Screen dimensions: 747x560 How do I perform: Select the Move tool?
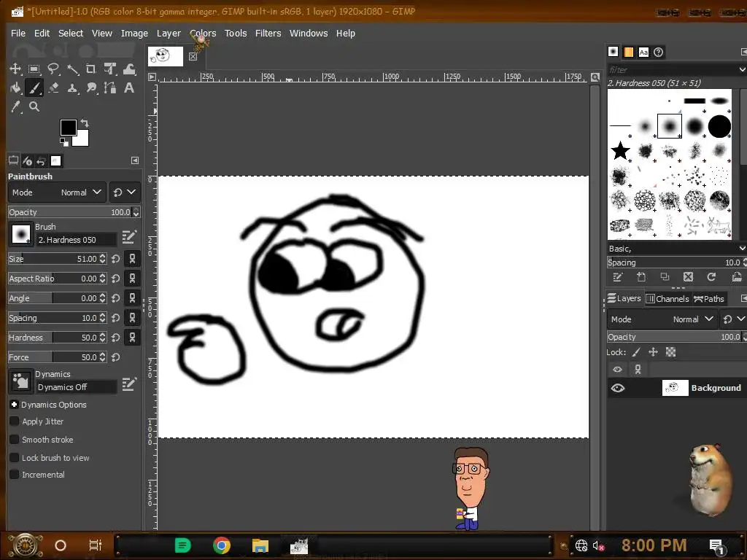pyautogui.click(x=15, y=69)
